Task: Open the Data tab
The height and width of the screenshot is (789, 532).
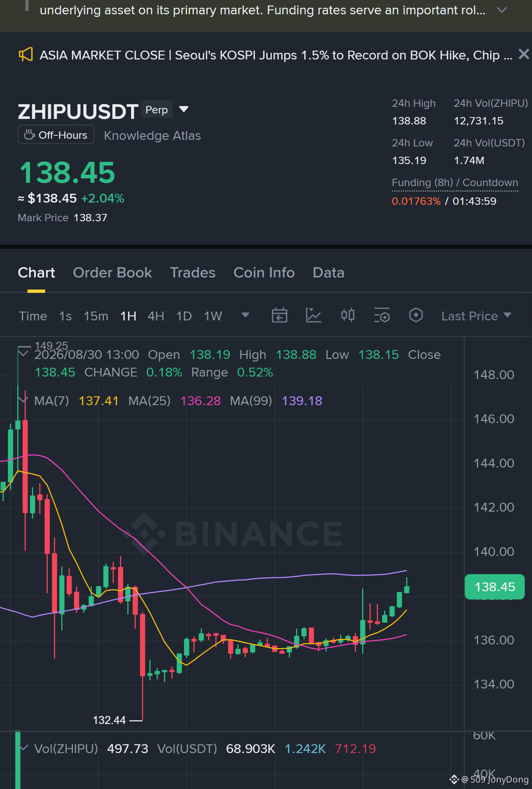Action: tap(328, 273)
